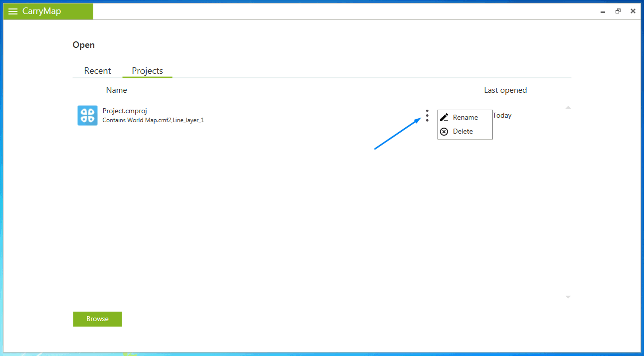Select the Projects tab

point(147,71)
